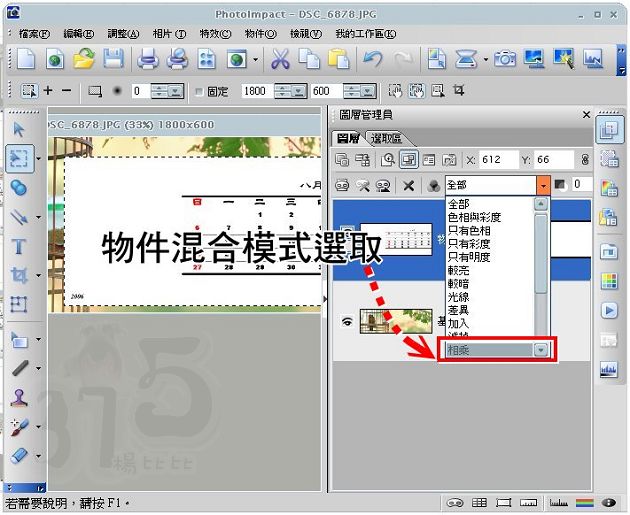The height and width of the screenshot is (515, 630).
Task: Toggle the lock icon beside the Y value
Action: [x=585, y=160]
